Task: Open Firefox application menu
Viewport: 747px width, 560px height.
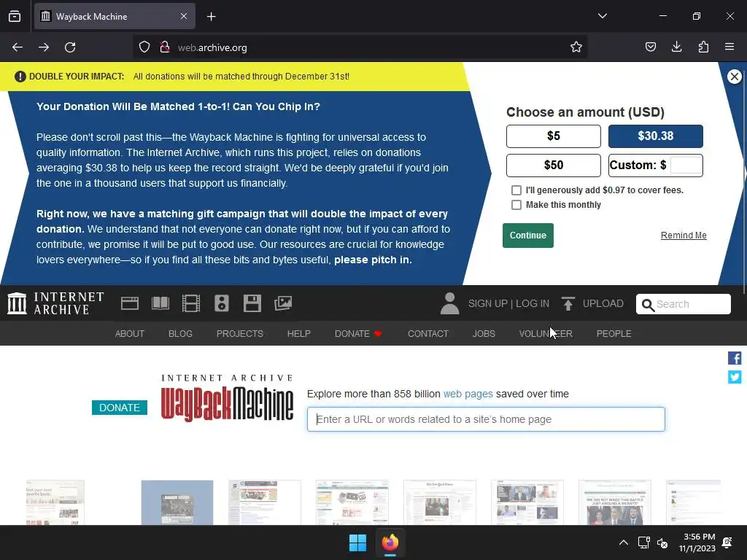Action: [729, 47]
